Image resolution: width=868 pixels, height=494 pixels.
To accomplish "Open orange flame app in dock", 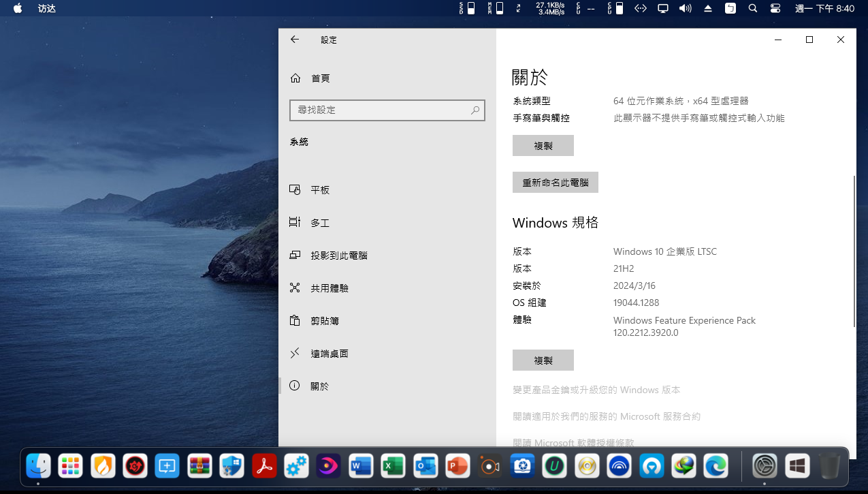I will click(103, 466).
